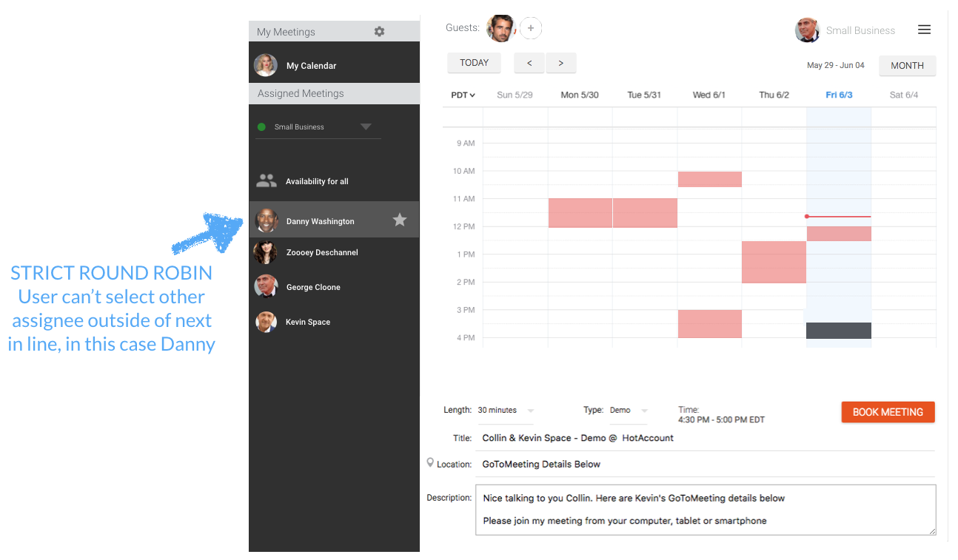Click the location pin icon
This screenshot has width=958, height=560.
431,462
